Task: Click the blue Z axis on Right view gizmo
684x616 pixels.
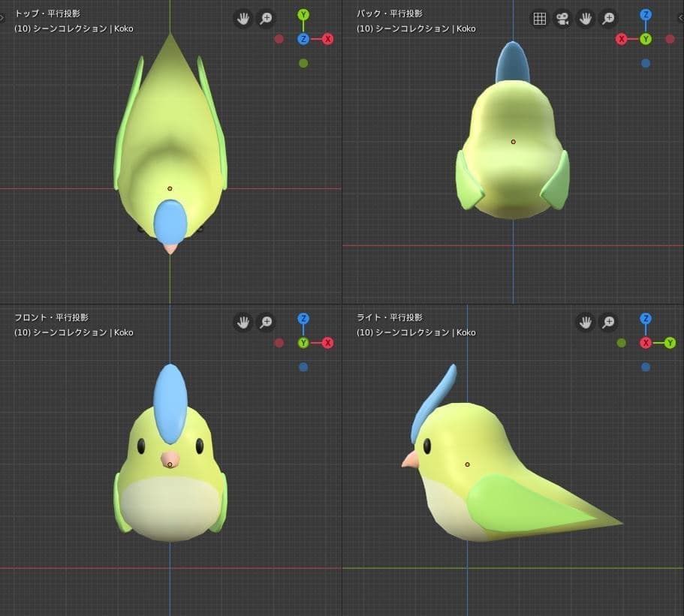Action: click(646, 319)
